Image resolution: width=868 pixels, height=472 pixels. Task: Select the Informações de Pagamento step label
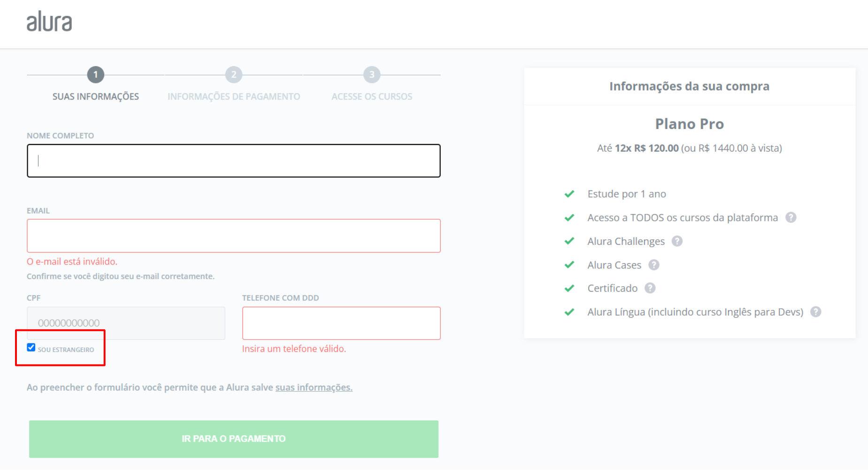[x=233, y=97]
